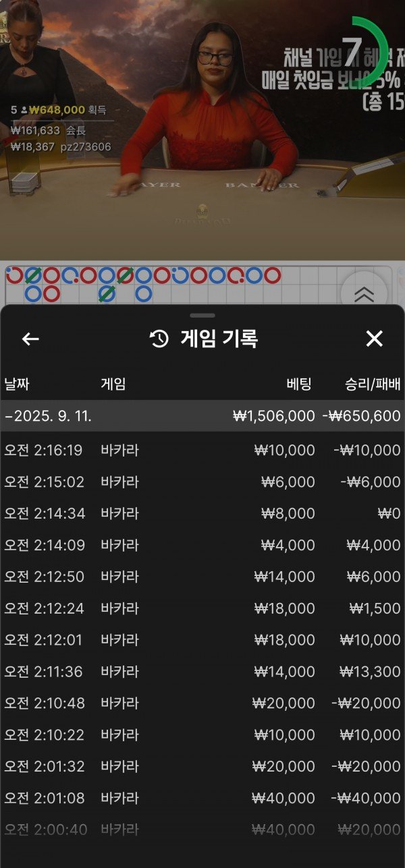Close the game history panel

pyautogui.click(x=374, y=339)
